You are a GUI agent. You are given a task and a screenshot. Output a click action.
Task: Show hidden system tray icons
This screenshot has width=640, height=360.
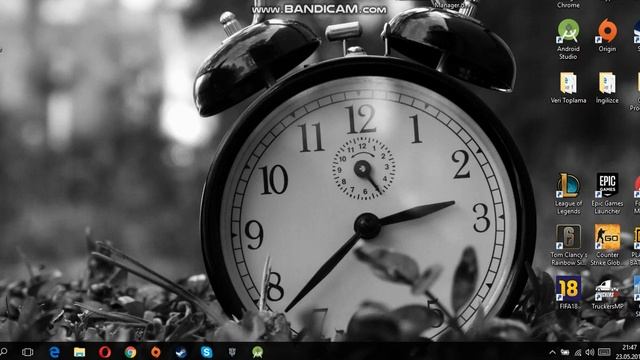click(552, 352)
